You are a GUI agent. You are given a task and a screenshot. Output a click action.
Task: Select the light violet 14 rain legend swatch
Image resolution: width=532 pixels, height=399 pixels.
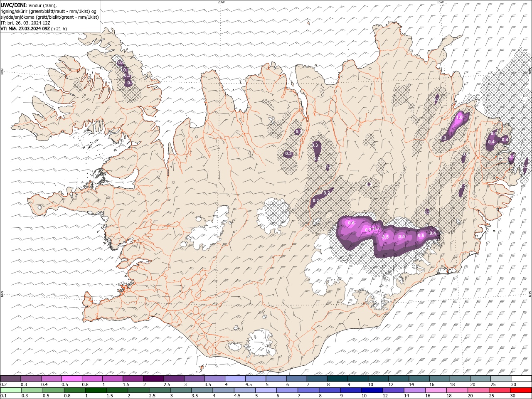(414, 390)
